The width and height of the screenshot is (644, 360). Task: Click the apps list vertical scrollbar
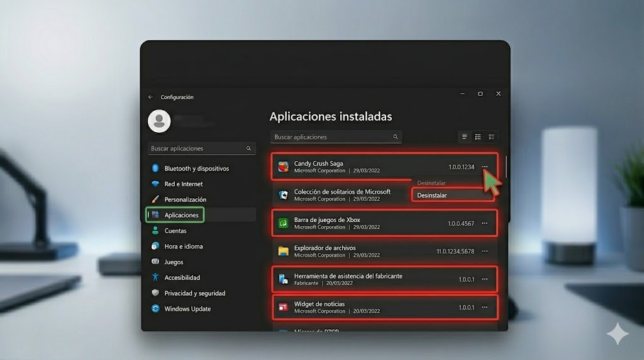pyautogui.click(x=506, y=167)
